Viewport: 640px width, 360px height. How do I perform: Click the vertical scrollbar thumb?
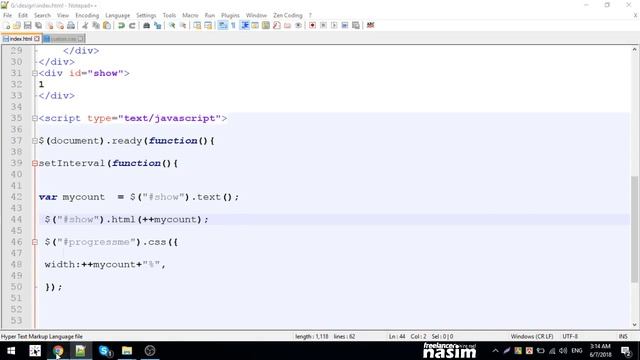click(634, 229)
